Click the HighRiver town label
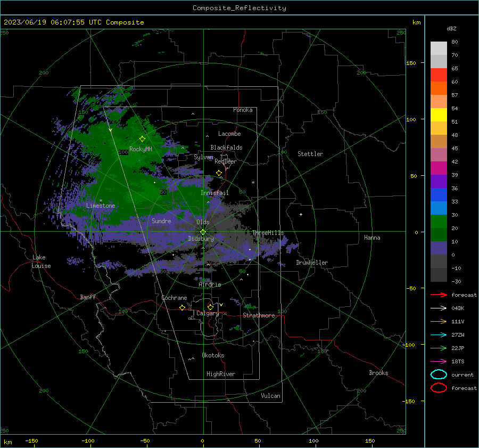The height and width of the screenshot is (448, 479). coord(221,374)
